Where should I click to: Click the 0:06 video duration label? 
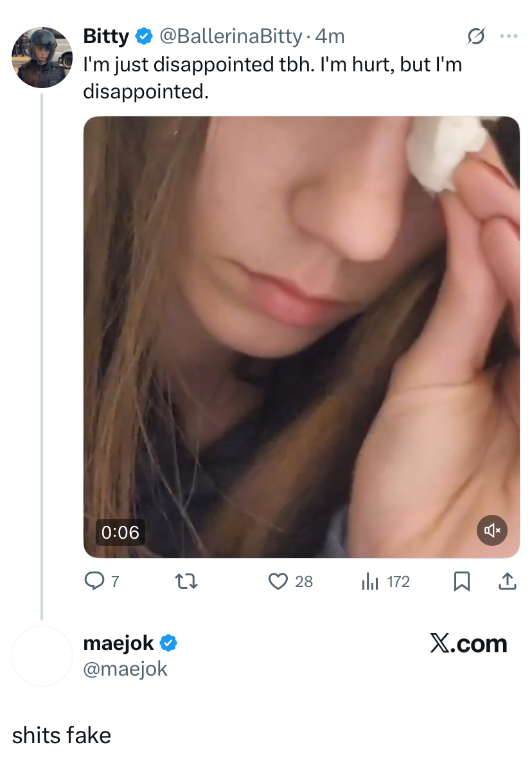(x=120, y=532)
